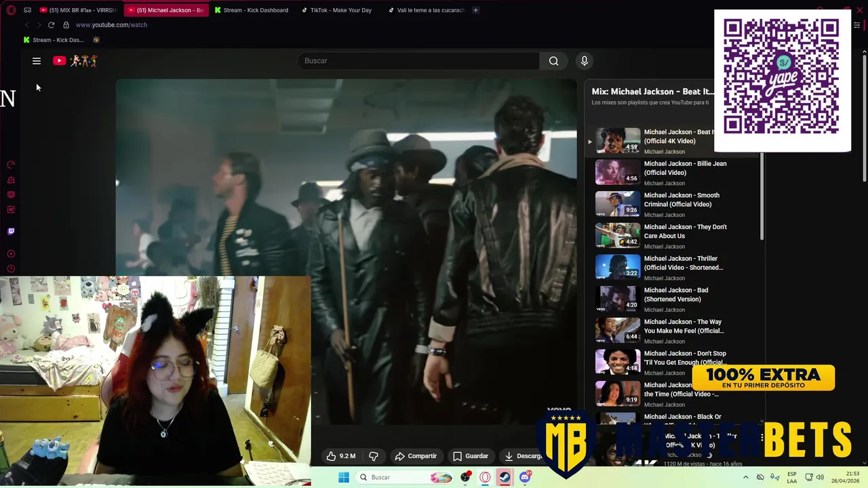Focus the YouTube Buscar search field
Image resolution: width=868 pixels, height=488 pixels.
(418, 61)
